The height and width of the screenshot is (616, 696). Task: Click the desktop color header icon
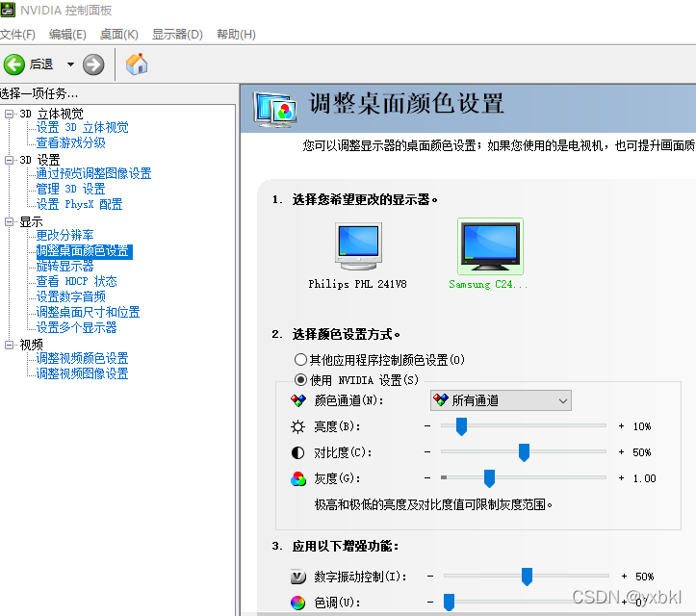tap(275, 109)
